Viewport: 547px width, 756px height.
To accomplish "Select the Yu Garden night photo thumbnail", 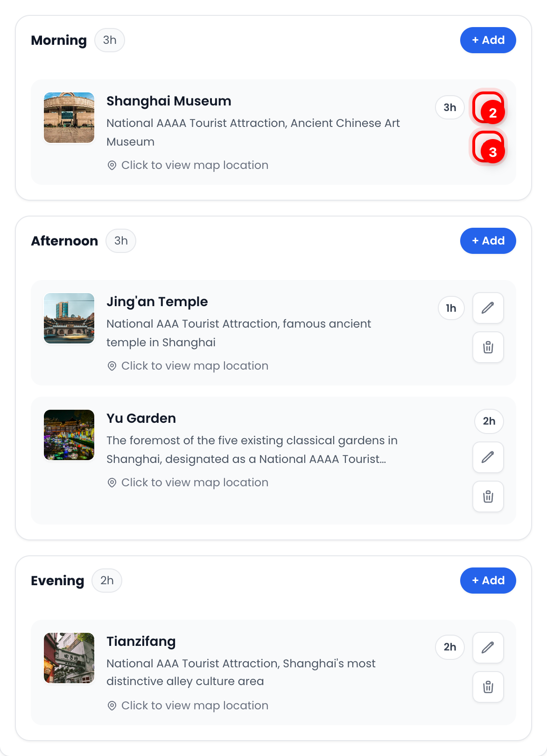I will coord(69,435).
